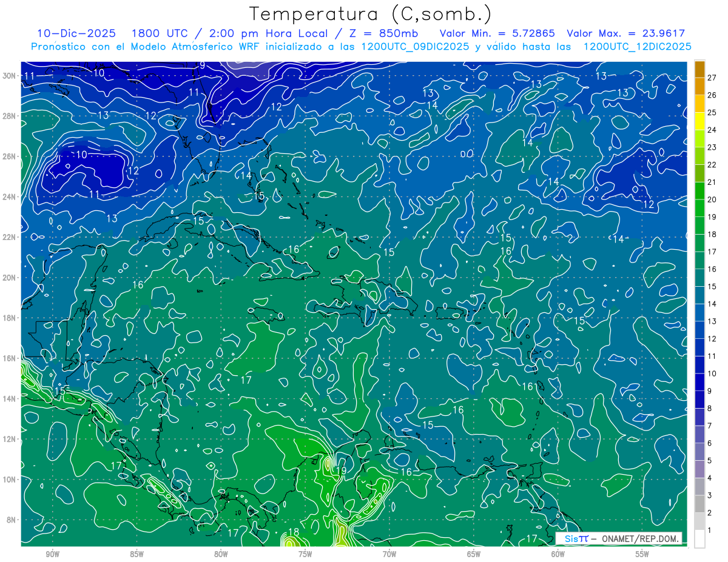Click the '24' value on the color scale
The image size is (728, 562).
(x=712, y=130)
